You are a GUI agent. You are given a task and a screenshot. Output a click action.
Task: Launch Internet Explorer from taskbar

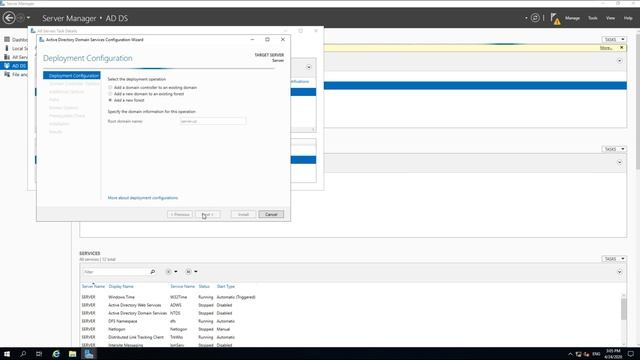[56, 354]
